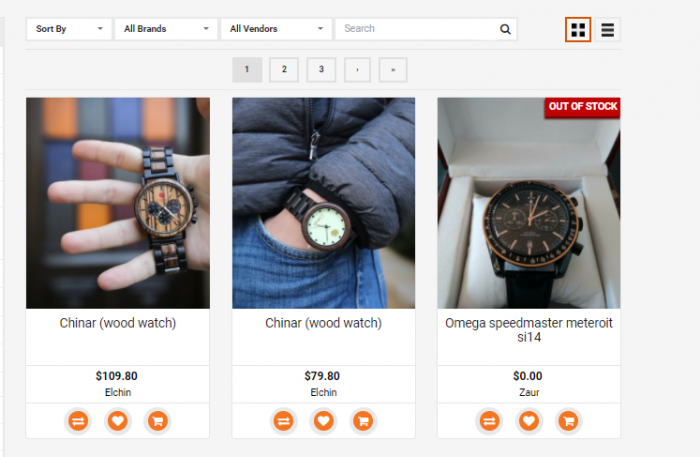Switch to grid view layout

[577, 30]
